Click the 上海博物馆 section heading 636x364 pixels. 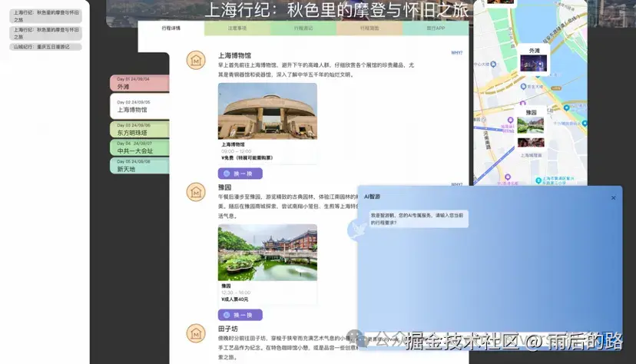(234, 55)
